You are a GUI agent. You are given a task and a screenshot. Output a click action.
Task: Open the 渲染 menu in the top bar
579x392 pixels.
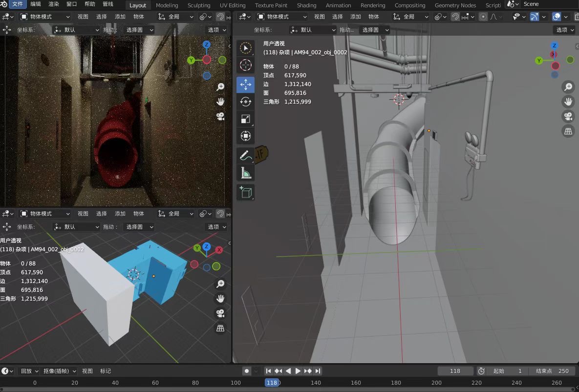tap(54, 4)
